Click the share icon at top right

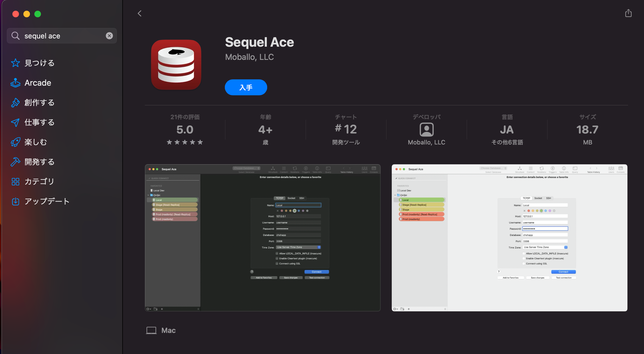pyautogui.click(x=628, y=13)
